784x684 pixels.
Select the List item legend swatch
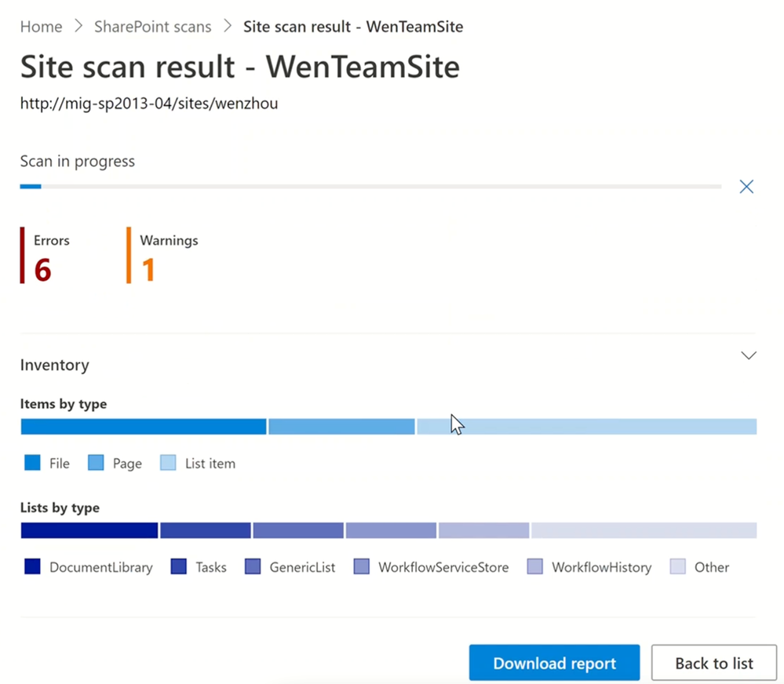[x=168, y=463]
